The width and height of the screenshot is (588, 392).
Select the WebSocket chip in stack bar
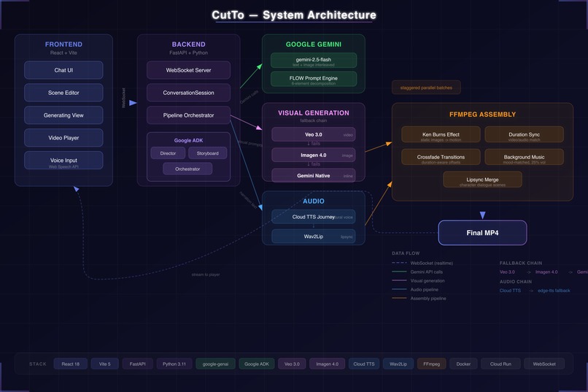click(544, 364)
